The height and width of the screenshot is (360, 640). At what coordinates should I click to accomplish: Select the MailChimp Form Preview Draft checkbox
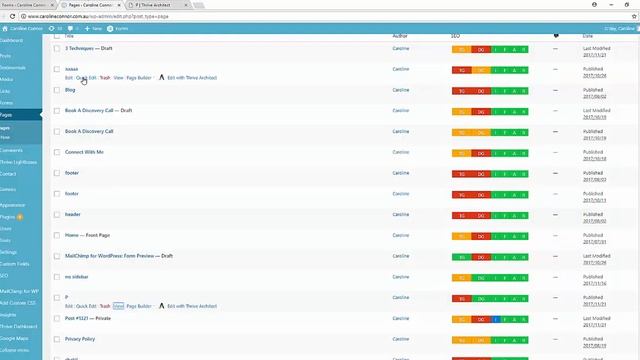pos(57,256)
